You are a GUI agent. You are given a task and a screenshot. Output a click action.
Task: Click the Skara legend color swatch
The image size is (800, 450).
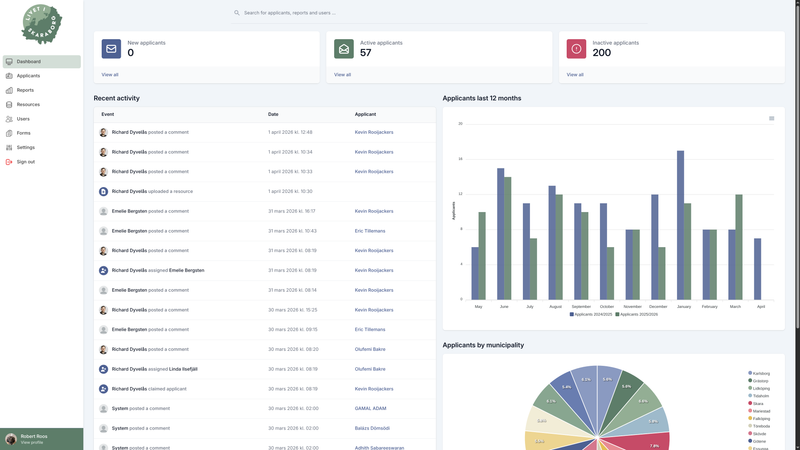(750, 403)
